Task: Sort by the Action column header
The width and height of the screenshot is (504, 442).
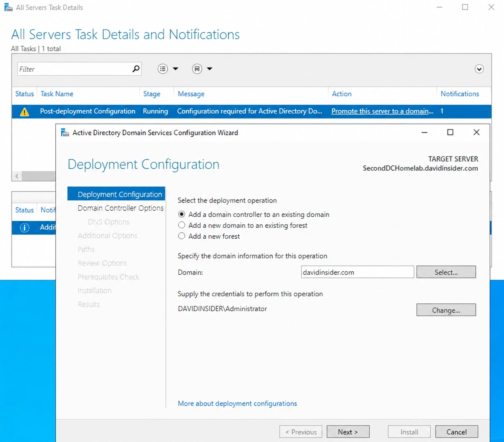Action: click(342, 94)
